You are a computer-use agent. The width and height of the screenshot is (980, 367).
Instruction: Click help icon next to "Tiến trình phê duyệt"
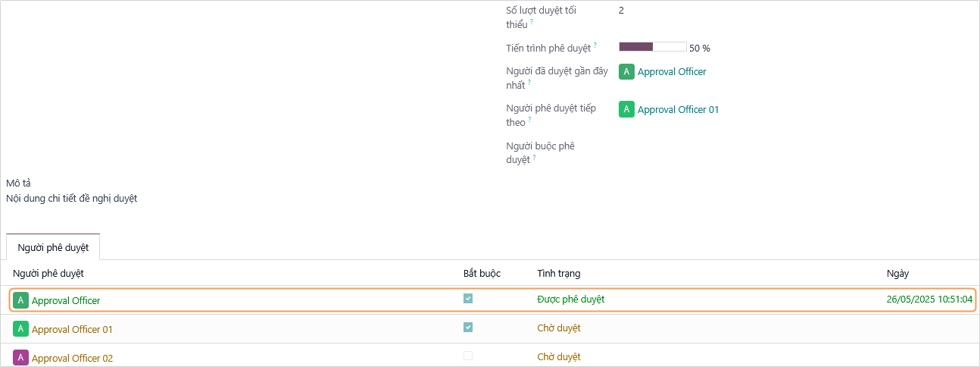click(x=595, y=45)
